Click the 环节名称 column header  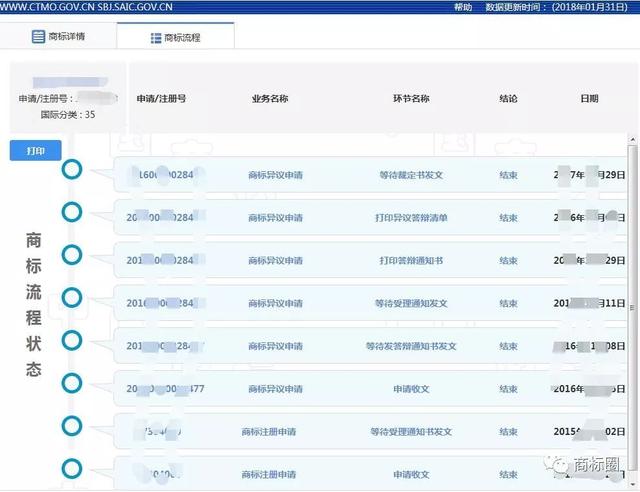click(x=411, y=98)
